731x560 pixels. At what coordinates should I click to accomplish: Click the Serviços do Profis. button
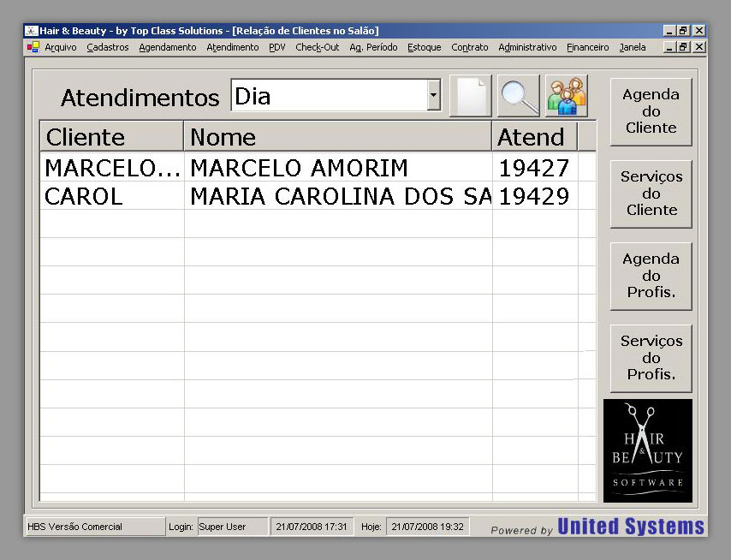pyautogui.click(x=651, y=358)
